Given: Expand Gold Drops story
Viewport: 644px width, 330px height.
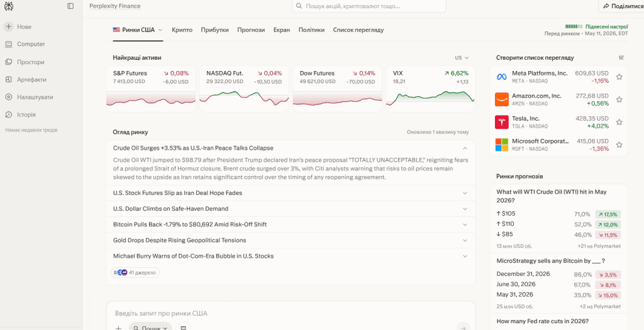Looking at the screenshot, I should [465, 241].
